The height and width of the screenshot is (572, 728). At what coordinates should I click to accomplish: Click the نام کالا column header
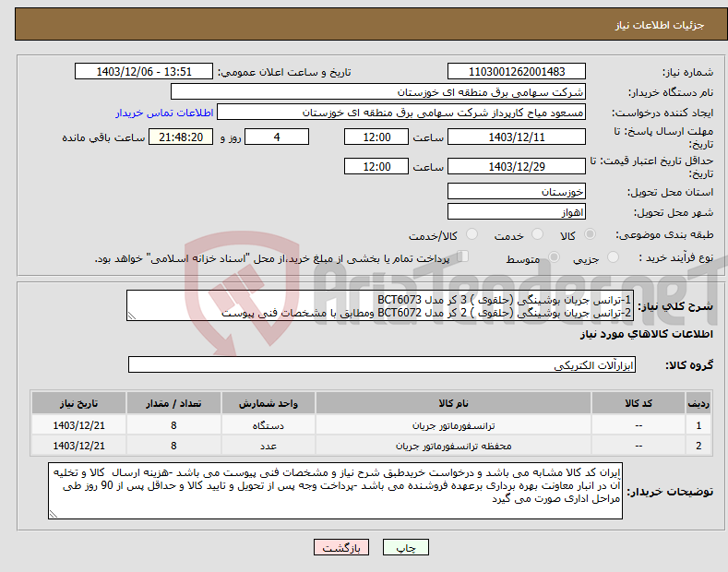(453, 403)
